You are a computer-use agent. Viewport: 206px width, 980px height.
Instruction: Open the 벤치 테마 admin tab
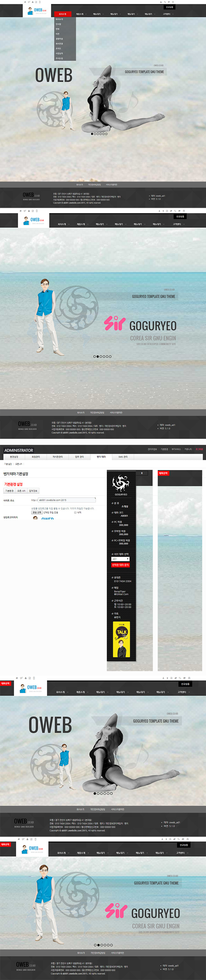[101, 457]
